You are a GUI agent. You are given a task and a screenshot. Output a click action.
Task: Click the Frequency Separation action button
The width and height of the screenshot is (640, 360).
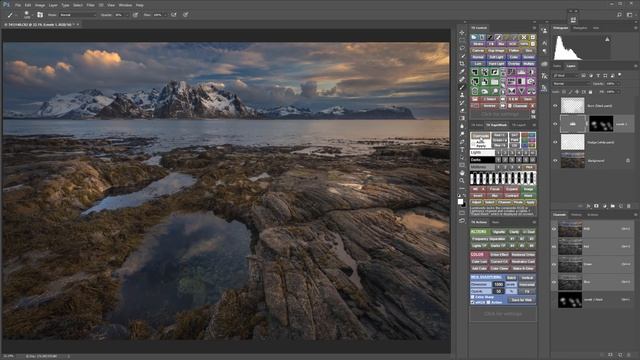click(x=488, y=239)
